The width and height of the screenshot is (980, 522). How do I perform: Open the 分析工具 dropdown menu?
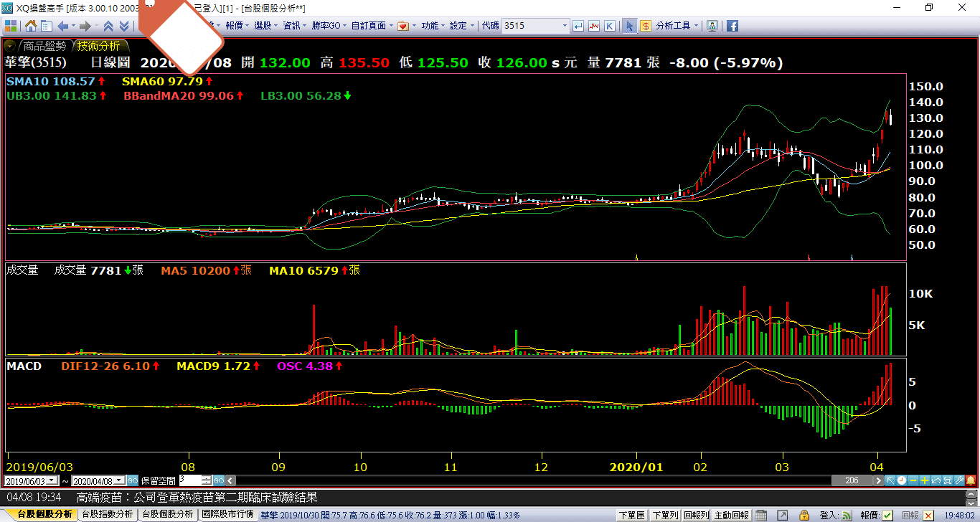point(677,26)
